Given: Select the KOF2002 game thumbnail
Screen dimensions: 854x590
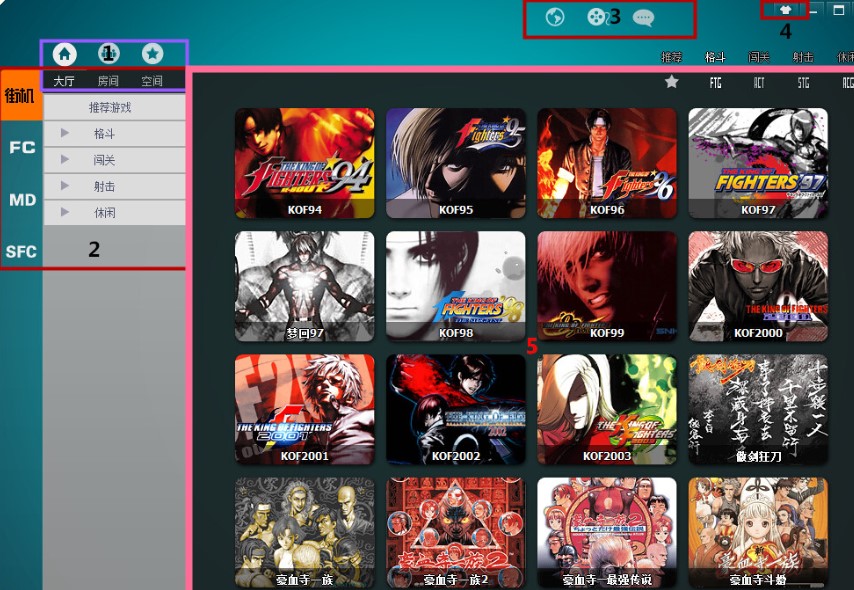Looking at the screenshot, I should pyautogui.click(x=455, y=409).
